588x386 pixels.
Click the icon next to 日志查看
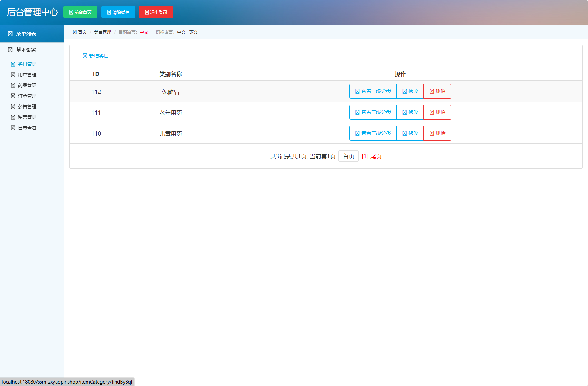coord(13,128)
